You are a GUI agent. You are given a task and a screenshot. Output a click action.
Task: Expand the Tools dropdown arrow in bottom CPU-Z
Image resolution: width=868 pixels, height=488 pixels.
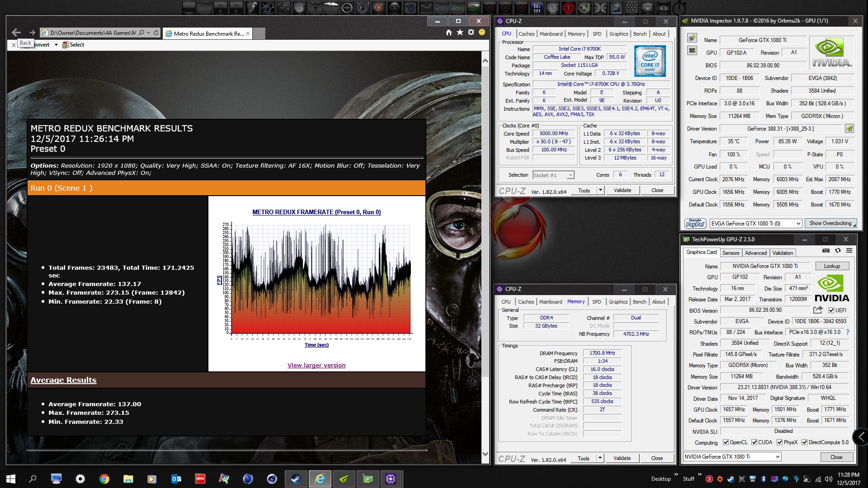(600, 458)
